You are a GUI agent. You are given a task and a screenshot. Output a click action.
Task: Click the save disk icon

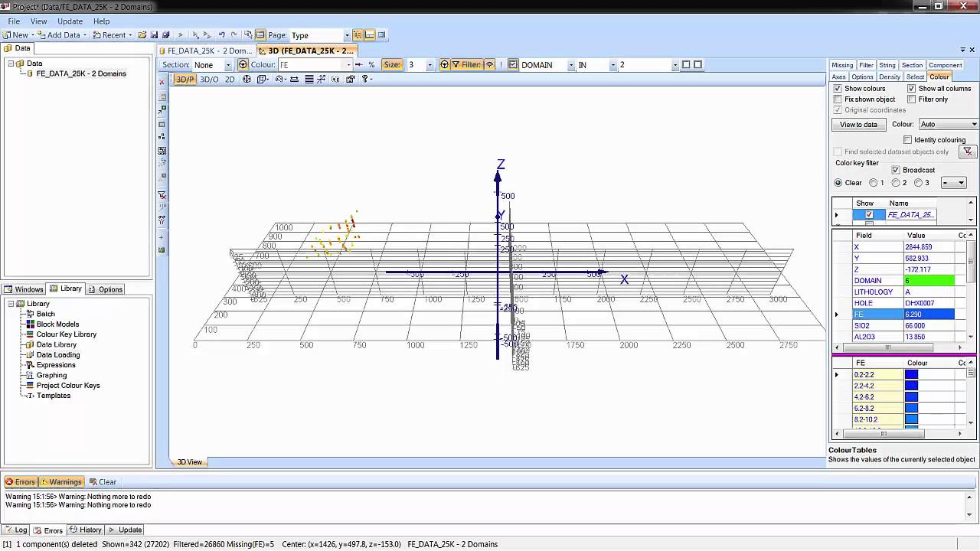(154, 35)
